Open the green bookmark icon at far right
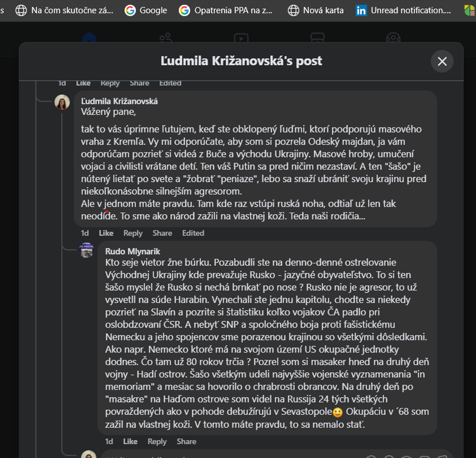Image resolution: width=476 pixels, height=458 pixels. click(470, 11)
